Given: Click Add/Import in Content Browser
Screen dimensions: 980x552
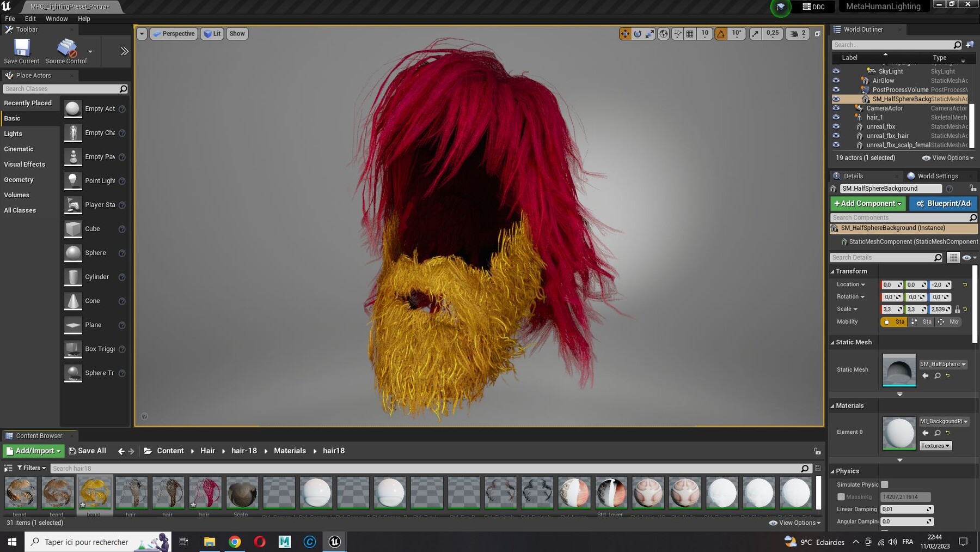Looking at the screenshot, I should 33,451.
